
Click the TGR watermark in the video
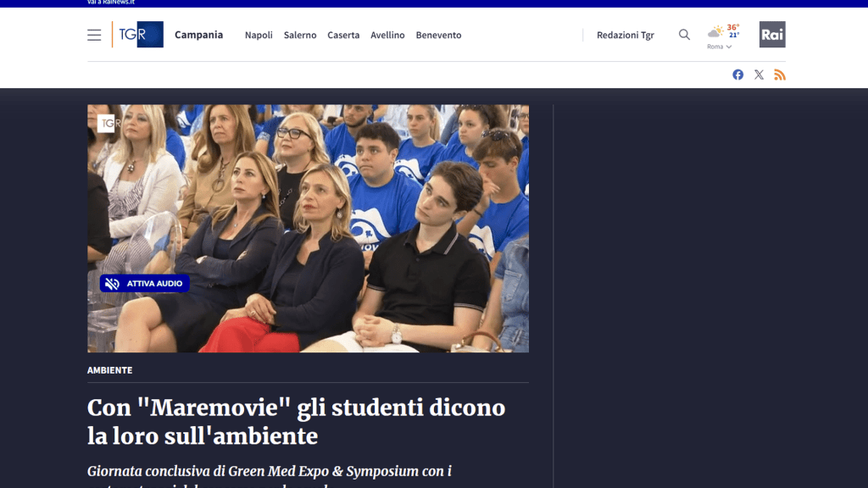pyautogui.click(x=108, y=124)
